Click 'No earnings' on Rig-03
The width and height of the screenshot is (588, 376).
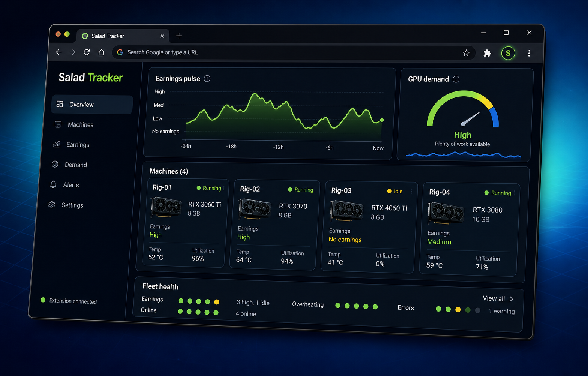pos(345,240)
